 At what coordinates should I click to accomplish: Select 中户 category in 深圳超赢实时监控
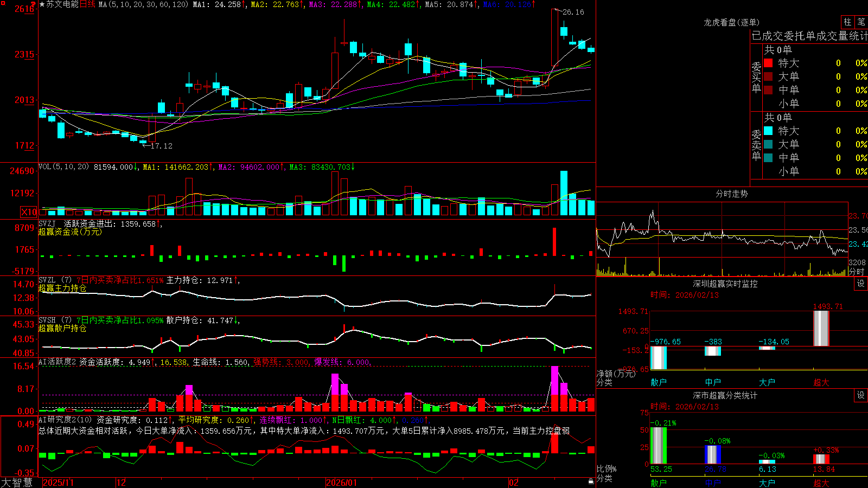pos(713,382)
